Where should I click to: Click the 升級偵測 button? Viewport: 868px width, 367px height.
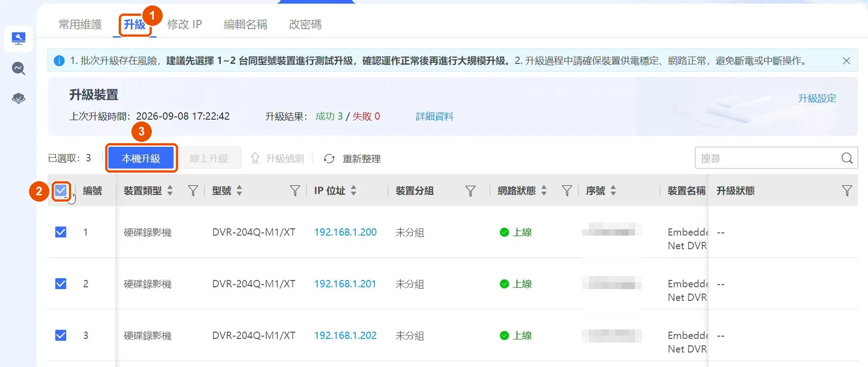pyautogui.click(x=277, y=158)
